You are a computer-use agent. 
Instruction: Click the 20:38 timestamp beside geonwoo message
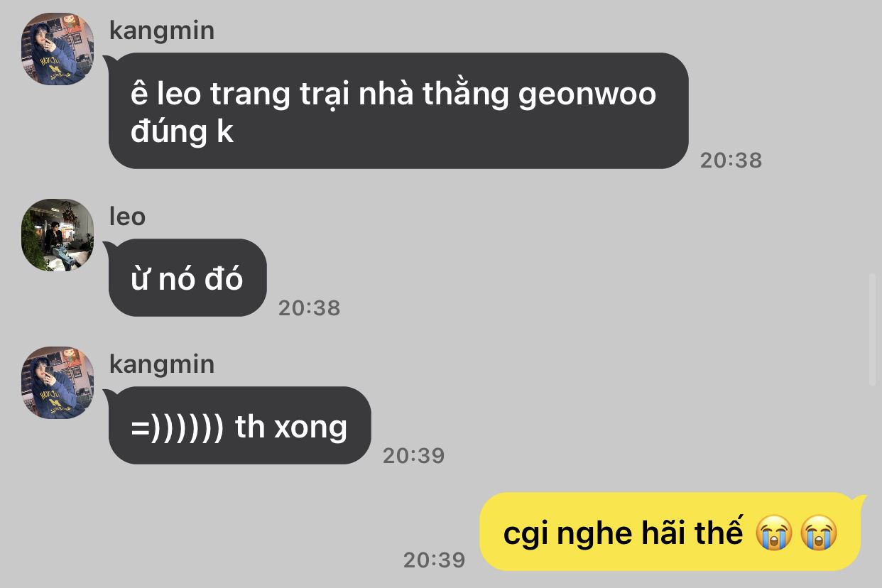click(x=731, y=160)
